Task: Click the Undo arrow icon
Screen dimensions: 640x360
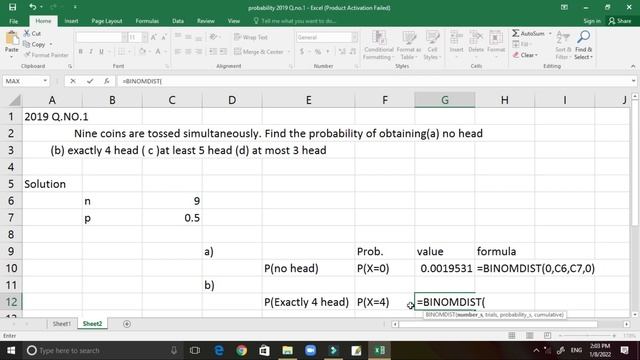Action: coord(33,7)
